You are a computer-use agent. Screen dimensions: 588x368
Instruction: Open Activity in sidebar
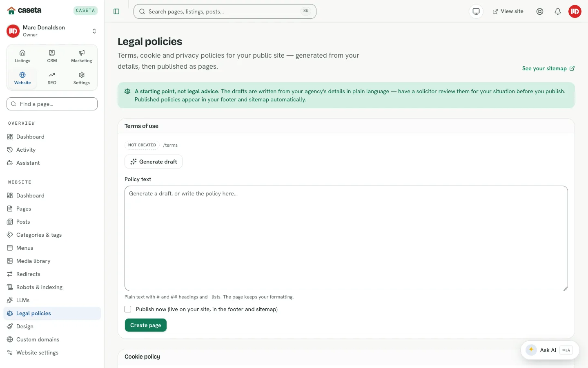click(52, 150)
